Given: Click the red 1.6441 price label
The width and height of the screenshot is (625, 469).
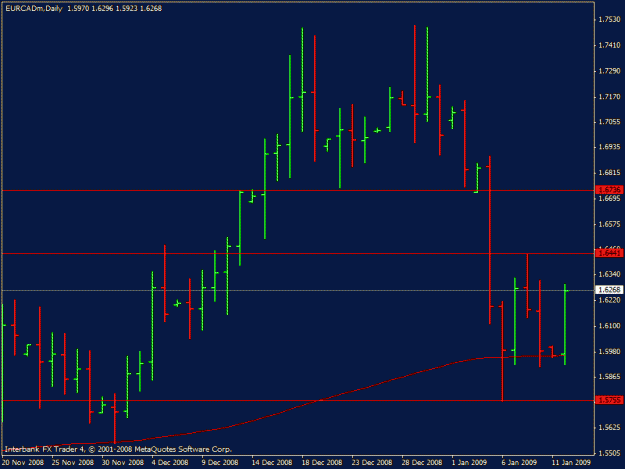Looking at the screenshot, I should [609, 253].
